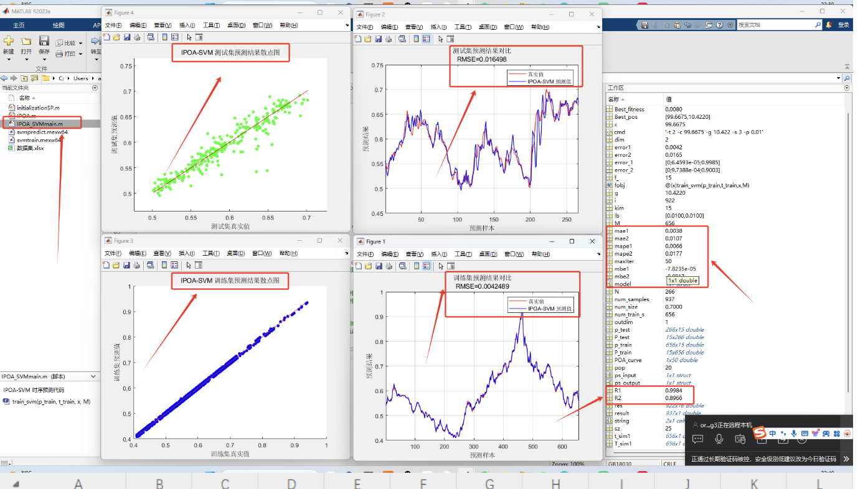Select svmpredict.mexw64 in file list
868x489 pixels.
(38, 132)
